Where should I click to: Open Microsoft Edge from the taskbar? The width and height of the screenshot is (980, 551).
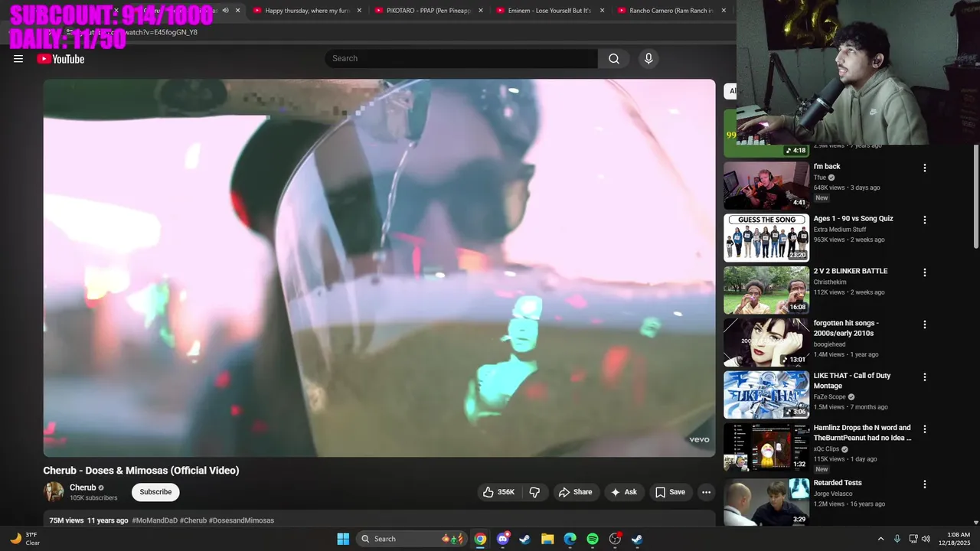[570, 539]
